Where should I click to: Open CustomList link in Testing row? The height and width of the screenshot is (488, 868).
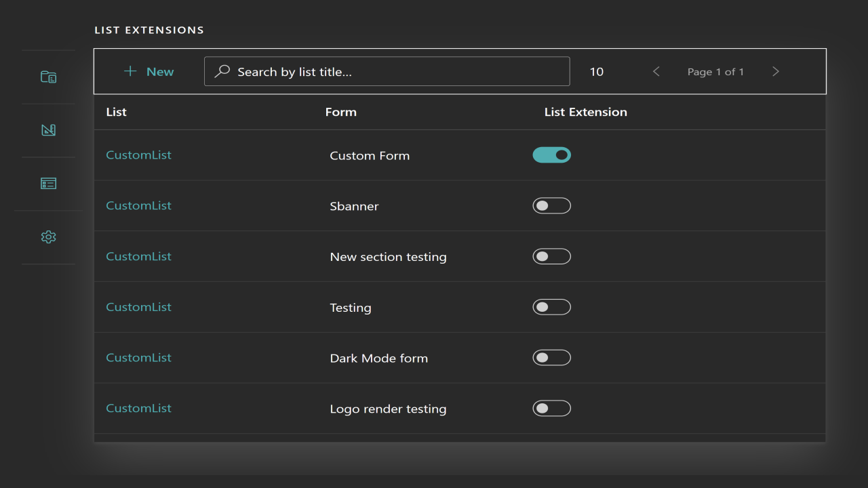(x=139, y=306)
